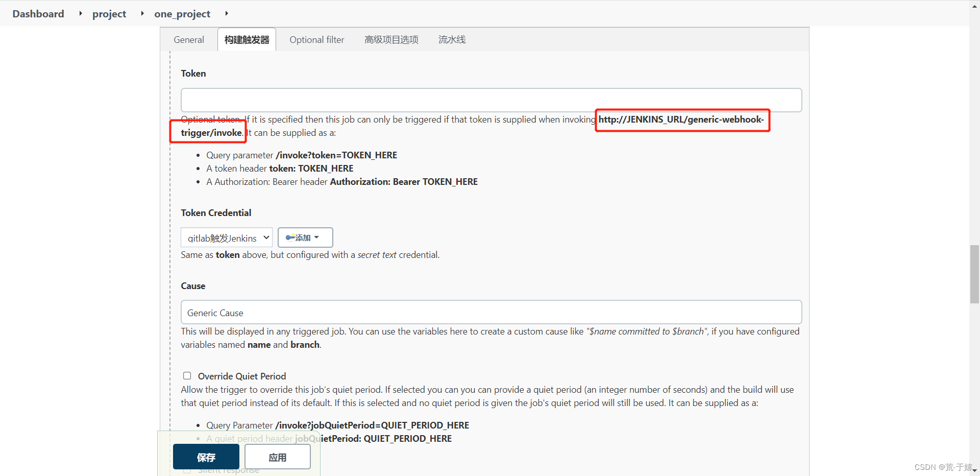Click the Token label text
This screenshot has height=476, width=980.
click(x=193, y=74)
